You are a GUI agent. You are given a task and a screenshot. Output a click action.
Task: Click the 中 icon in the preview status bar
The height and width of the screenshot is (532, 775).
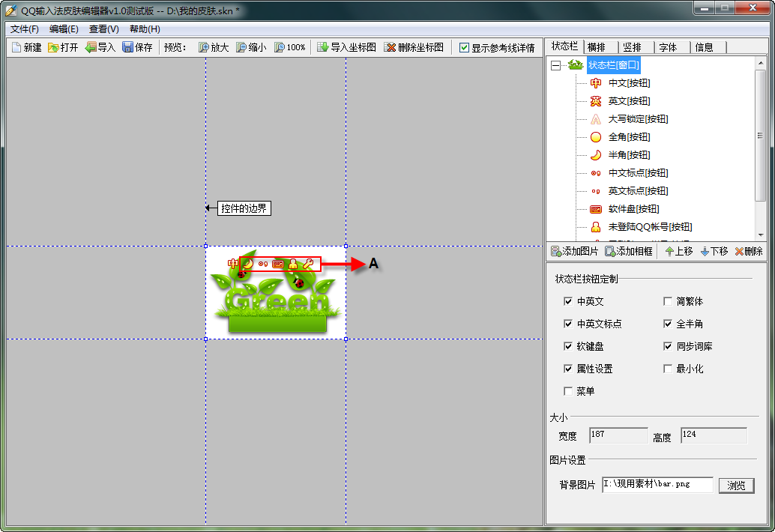tap(233, 264)
